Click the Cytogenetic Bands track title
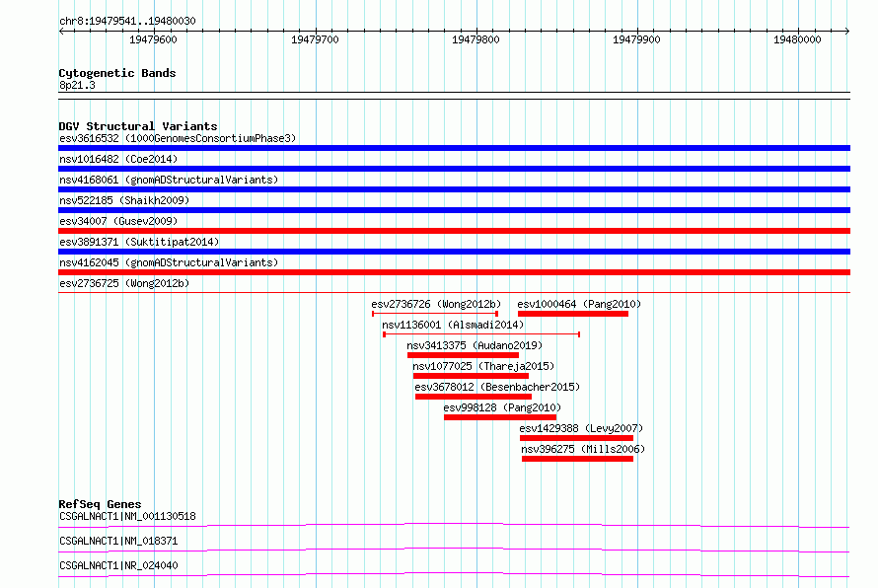Image resolution: width=878 pixels, height=588 pixels. coord(117,73)
